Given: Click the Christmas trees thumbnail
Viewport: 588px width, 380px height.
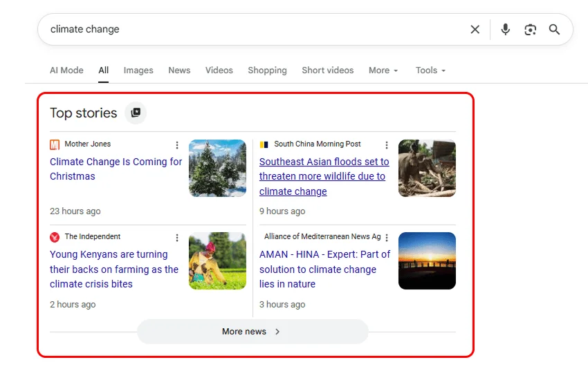Looking at the screenshot, I should 217,168.
